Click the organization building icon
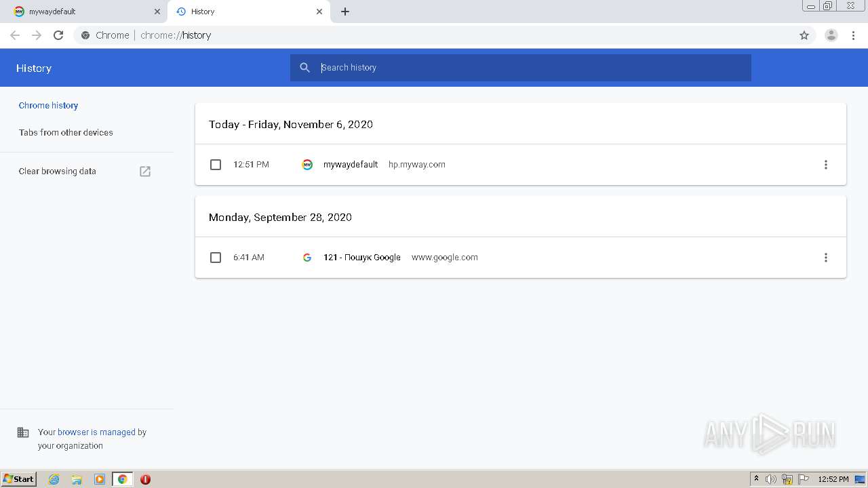 (x=23, y=432)
